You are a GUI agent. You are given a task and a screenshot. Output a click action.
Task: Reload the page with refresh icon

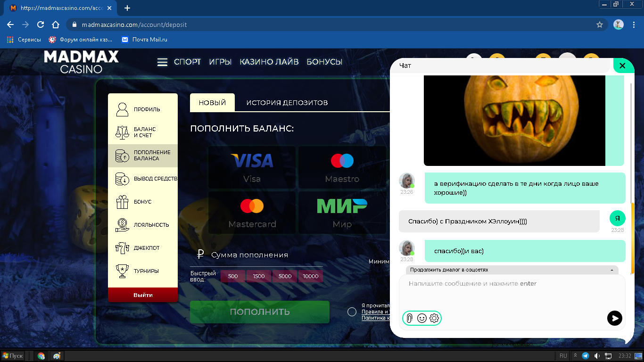click(41, 25)
